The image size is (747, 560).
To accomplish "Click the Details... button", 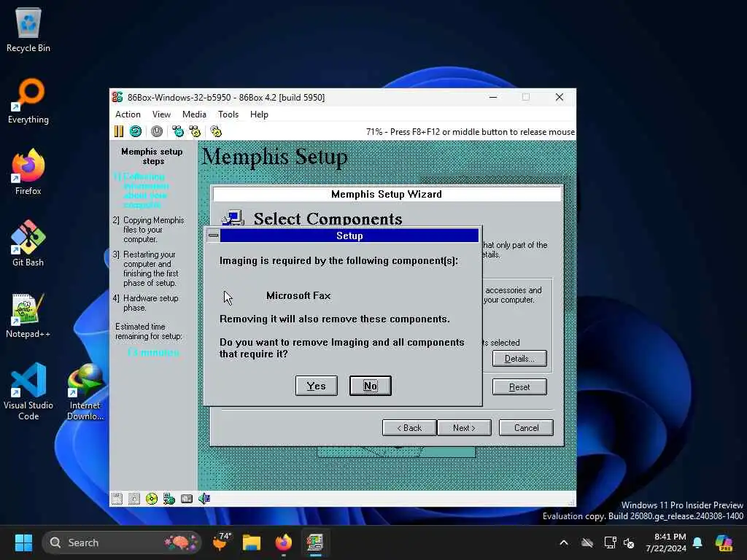I will pyautogui.click(x=519, y=359).
